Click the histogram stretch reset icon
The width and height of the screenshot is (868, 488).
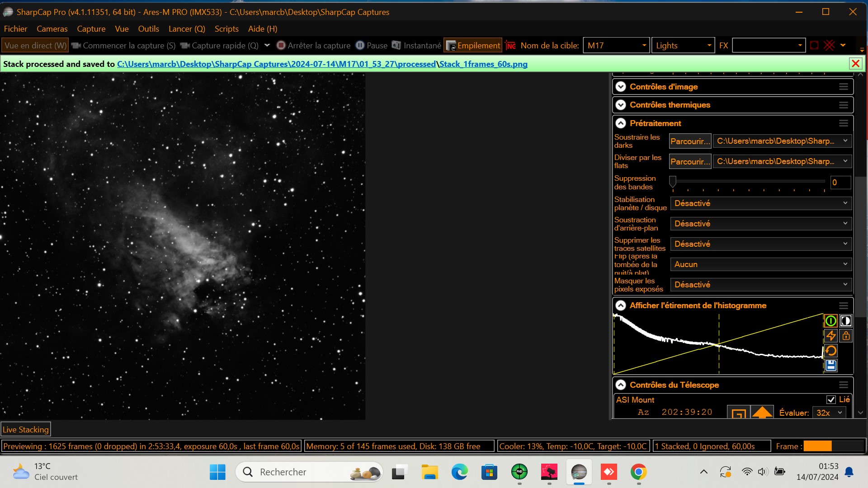point(830,351)
